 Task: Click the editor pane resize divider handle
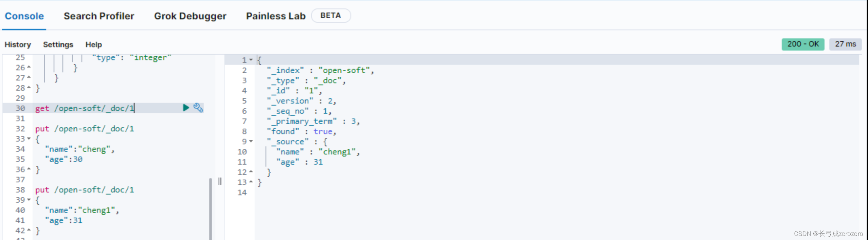coord(220,181)
